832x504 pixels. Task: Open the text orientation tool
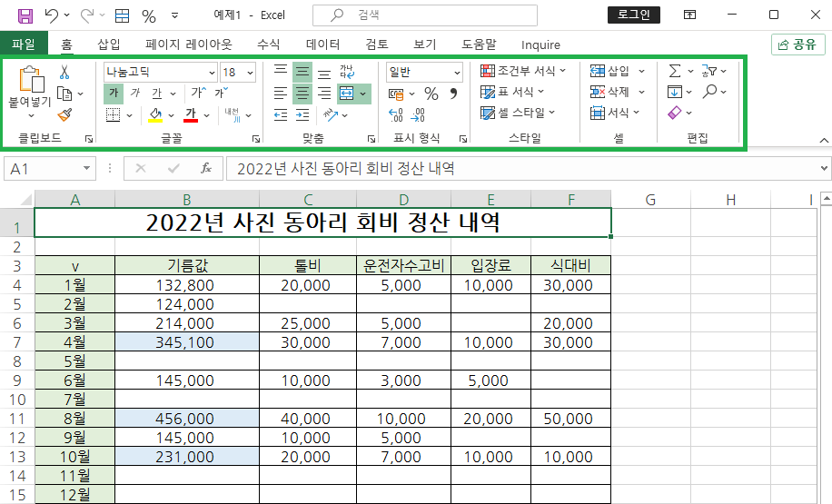pyautogui.click(x=331, y=114)
